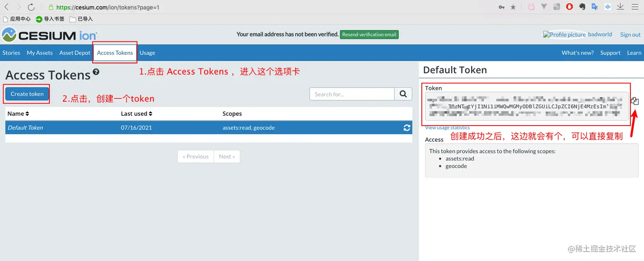
Task: Click the Default Token panel heading
Action: 455,70
